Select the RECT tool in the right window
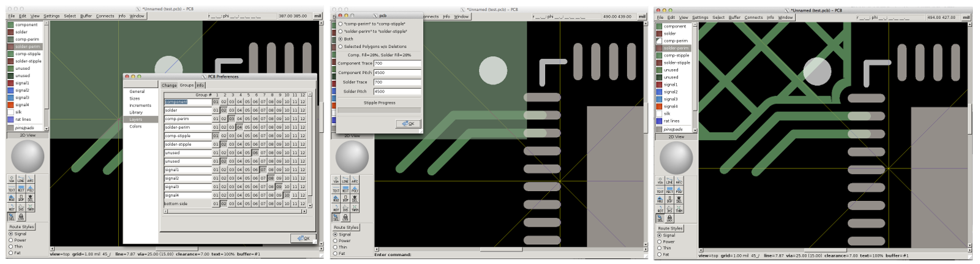The width and height of the screenshot is (980, 264). point(669,190)
